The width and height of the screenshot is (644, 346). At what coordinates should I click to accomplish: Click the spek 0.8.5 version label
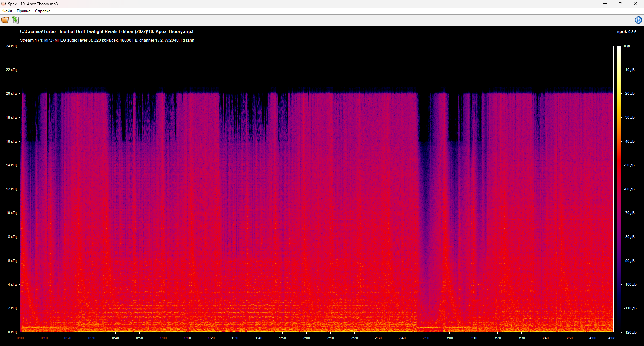626,32
